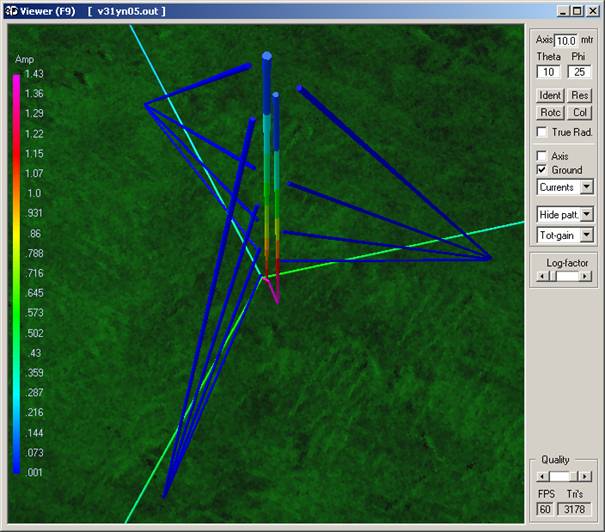Click the Quality slider right arrow
605x532 pixels.
(587, 476)
